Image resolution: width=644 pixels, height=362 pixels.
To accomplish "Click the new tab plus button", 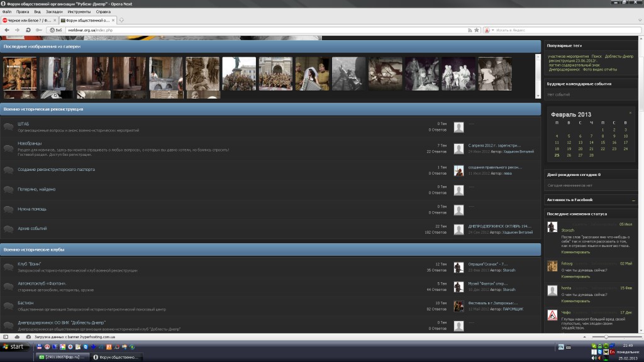I will coord(121,20).
